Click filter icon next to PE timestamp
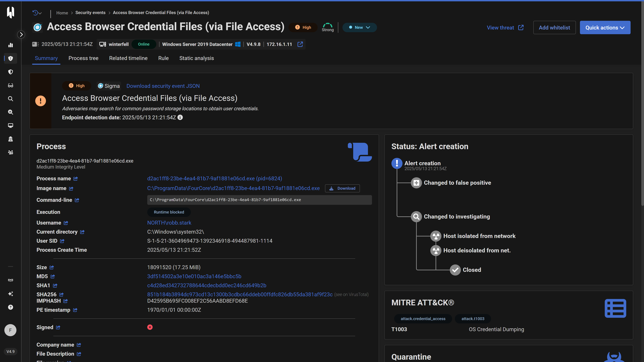 (x=75, y=310)
